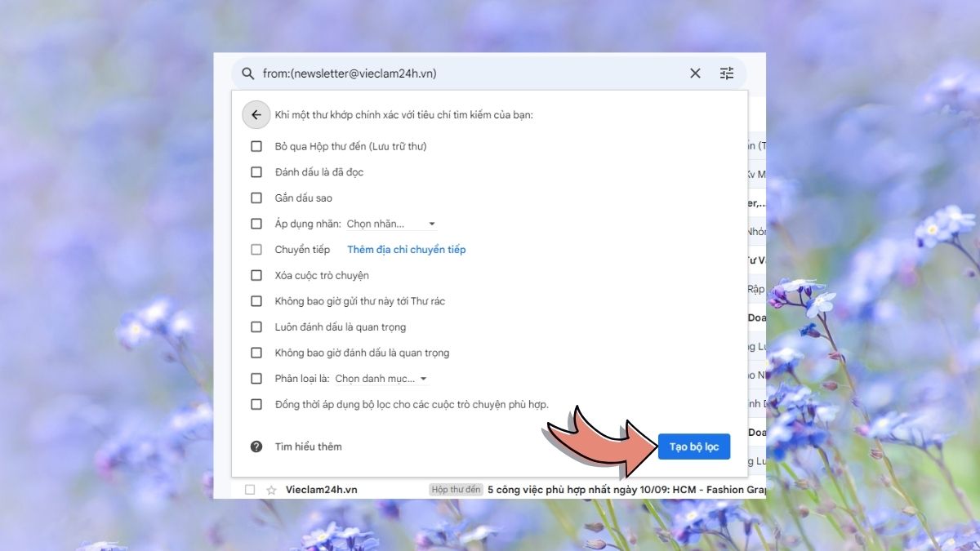Click the back arrow in filter dialog

pyautogui.click(x=256, y=115)
